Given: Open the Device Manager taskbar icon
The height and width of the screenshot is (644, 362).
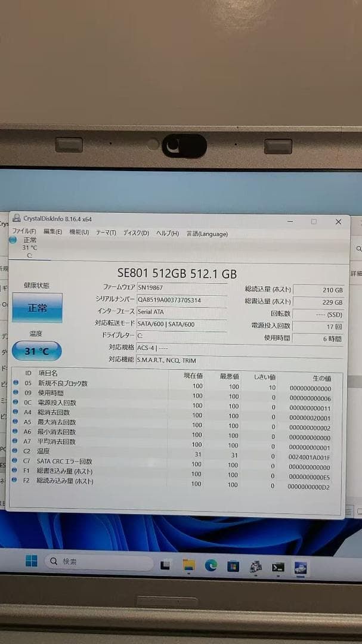Looking at the screenshot, I should 256,567.
